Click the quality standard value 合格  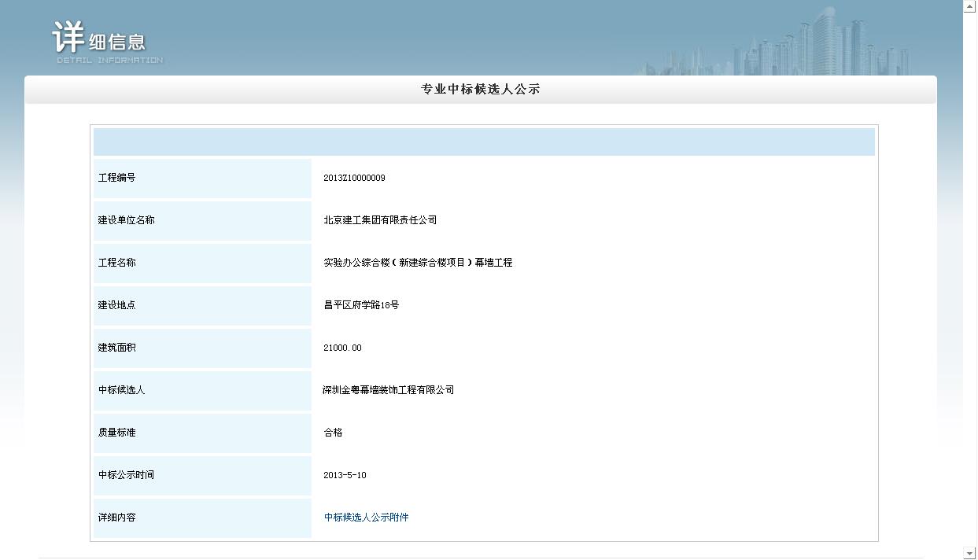tap(333, 433)
